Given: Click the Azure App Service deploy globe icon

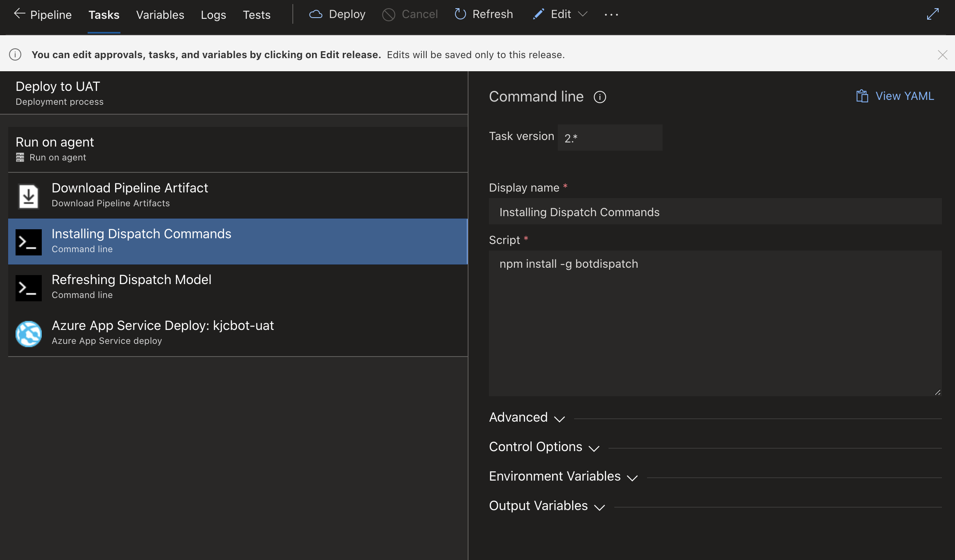Looking at the screenshot, I should tap(28, 334).
